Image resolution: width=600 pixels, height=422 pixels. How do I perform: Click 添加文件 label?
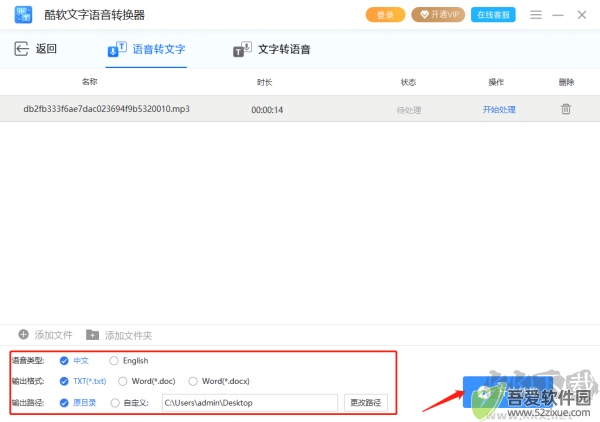[54, 335]
